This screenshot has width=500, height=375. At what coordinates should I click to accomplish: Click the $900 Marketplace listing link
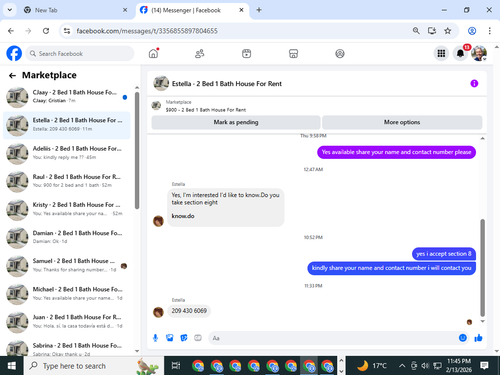[206, 110]
